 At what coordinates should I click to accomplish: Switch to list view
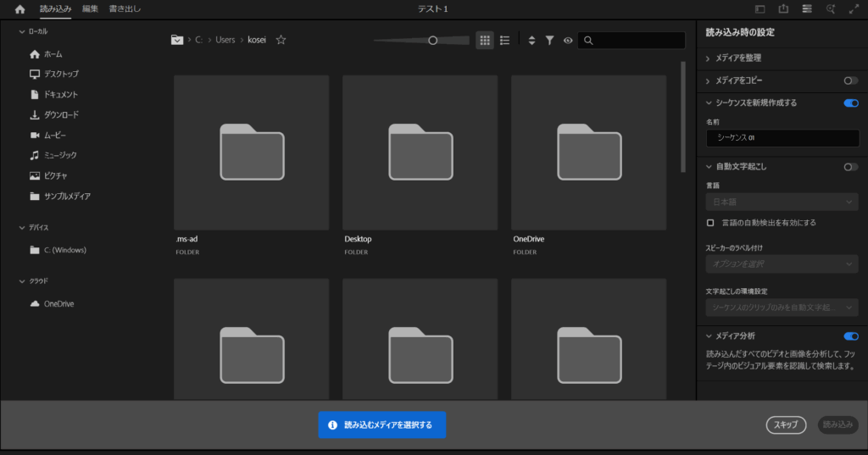coord(505,41)
